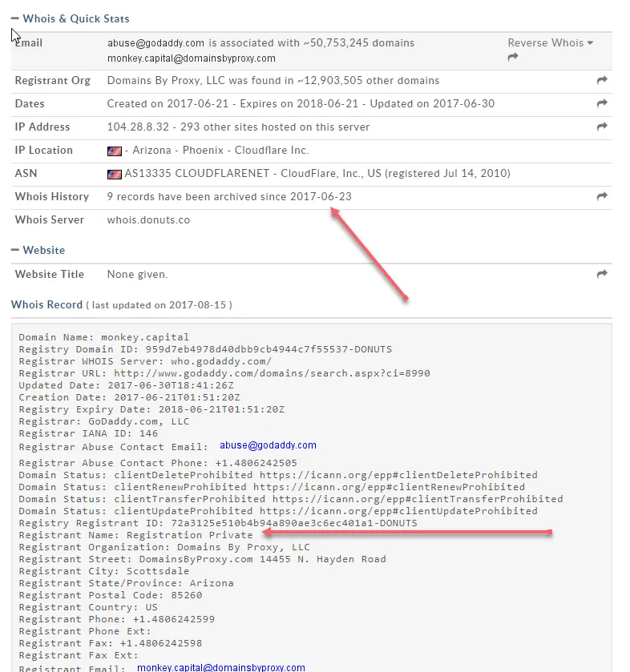
Task: Click the 'IP Location' row label
Action: pos(44,150)
